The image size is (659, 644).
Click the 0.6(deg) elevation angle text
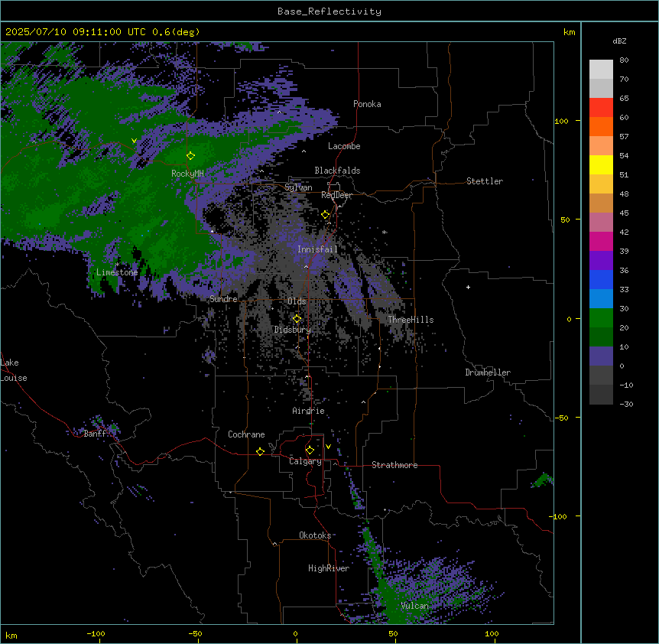[x=176, y=32]
